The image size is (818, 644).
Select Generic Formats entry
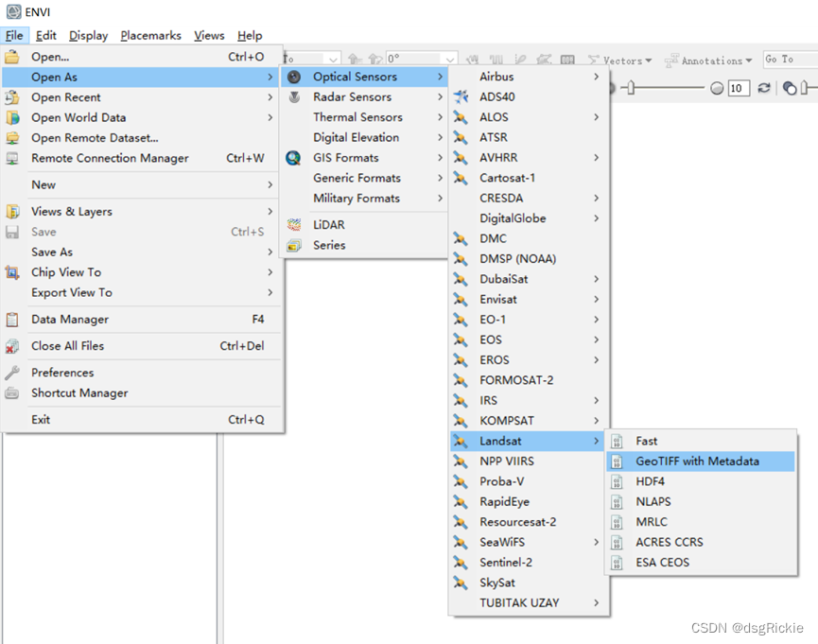point(364,178)
